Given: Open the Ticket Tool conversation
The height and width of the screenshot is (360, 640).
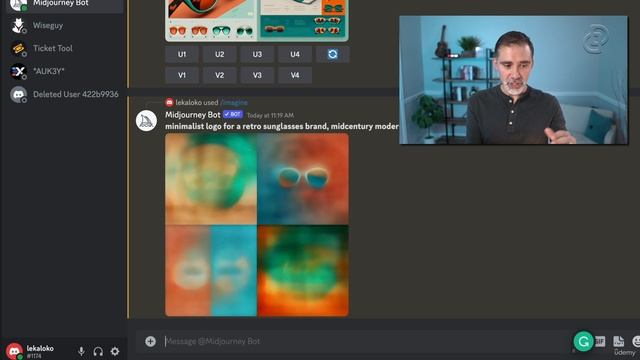Looking at the screenshot, I should (x=64, y=48).
